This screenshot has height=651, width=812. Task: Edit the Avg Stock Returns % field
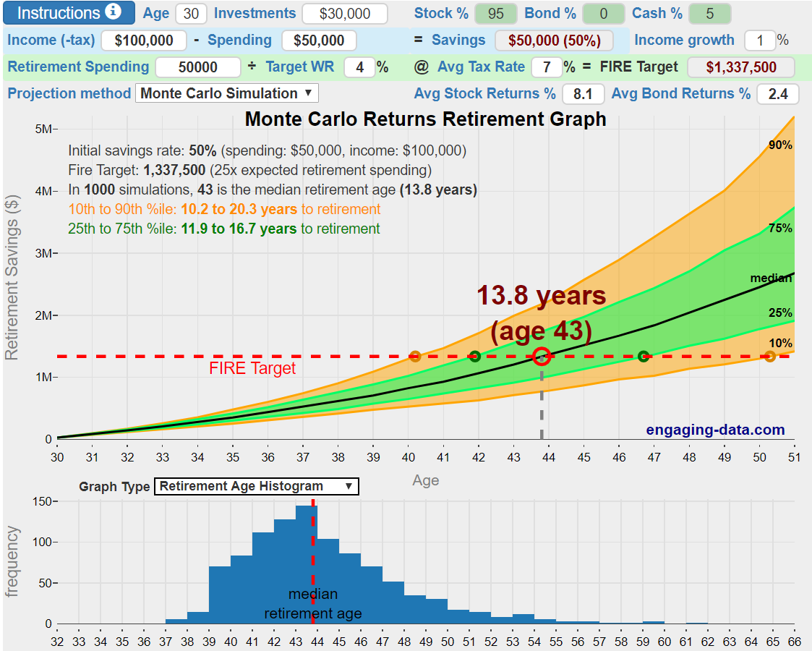click(583, 94)
